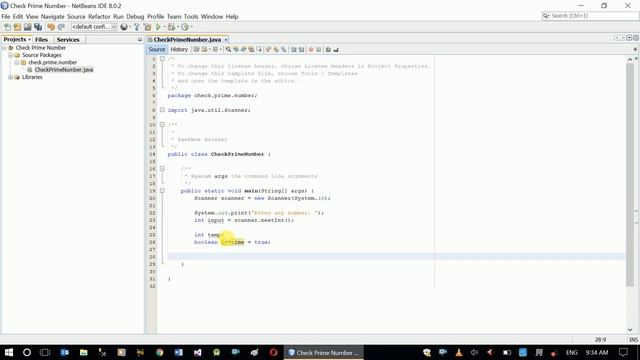Click the Uncomment icon in editor toolbar
Viewport: 640px width, 360px height.
336,49
